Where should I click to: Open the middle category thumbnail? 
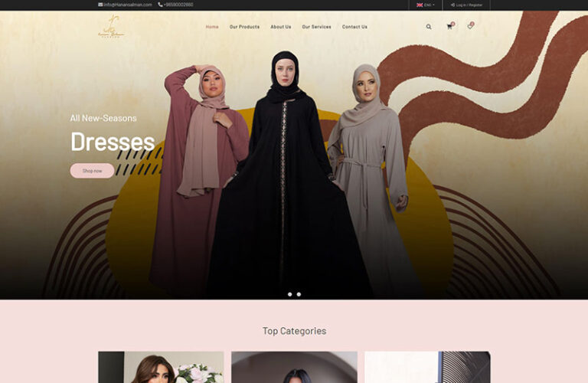294,368
